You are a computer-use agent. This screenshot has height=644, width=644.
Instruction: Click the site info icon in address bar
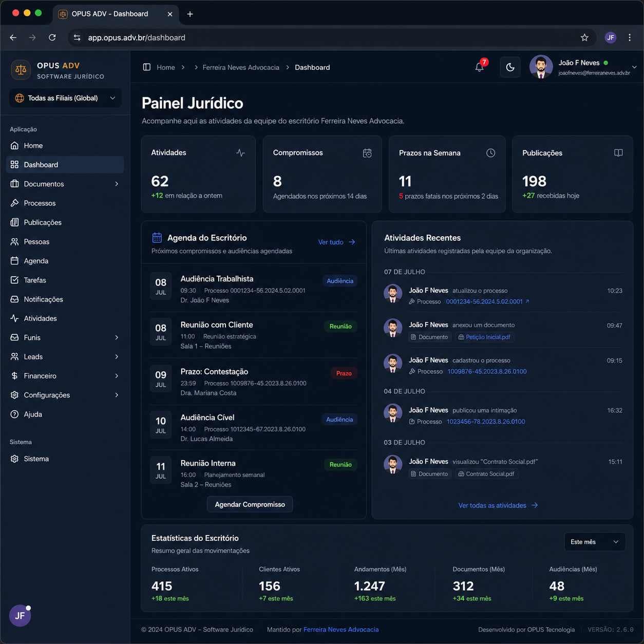click(x=77, y=37)
